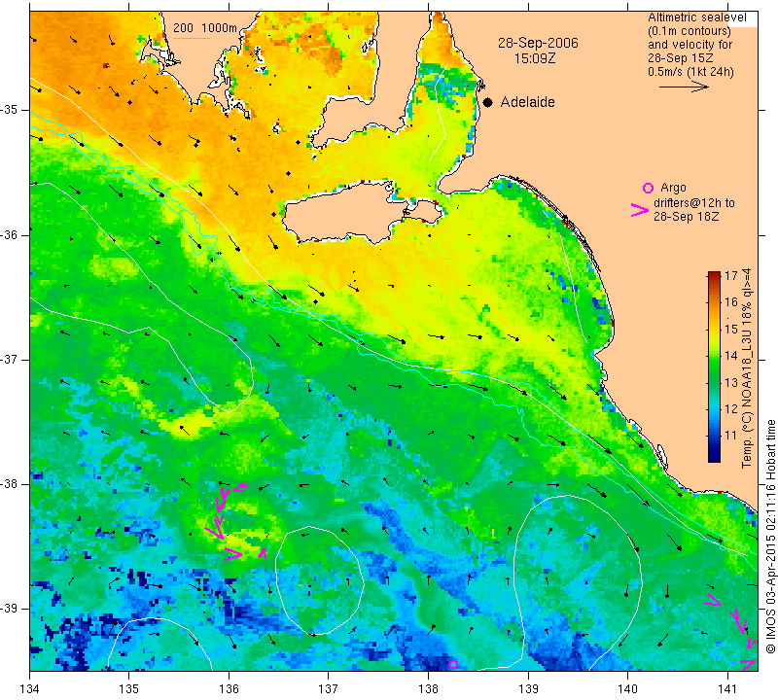
Task: Click the 135 longitude axis label
Action: (x=129, y=689)
